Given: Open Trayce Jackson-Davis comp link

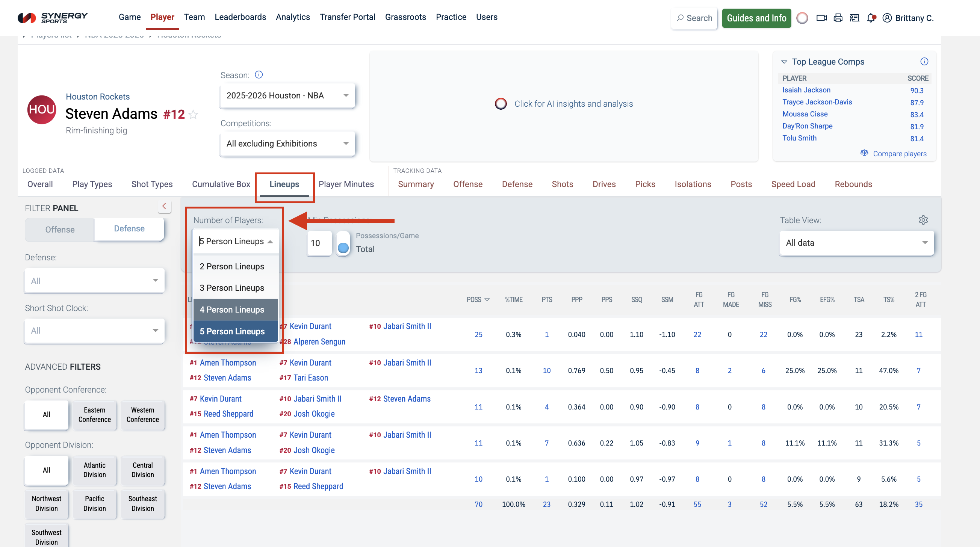Looking at the screenshot, I should 817,102.
